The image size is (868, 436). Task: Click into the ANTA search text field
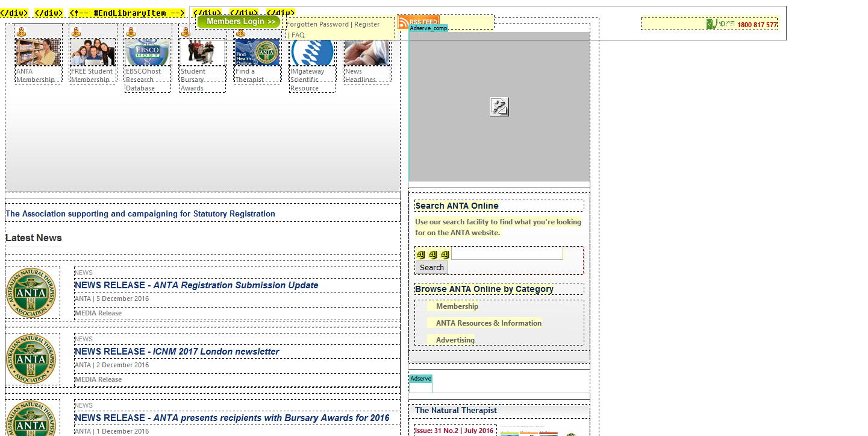click(507, 253)
